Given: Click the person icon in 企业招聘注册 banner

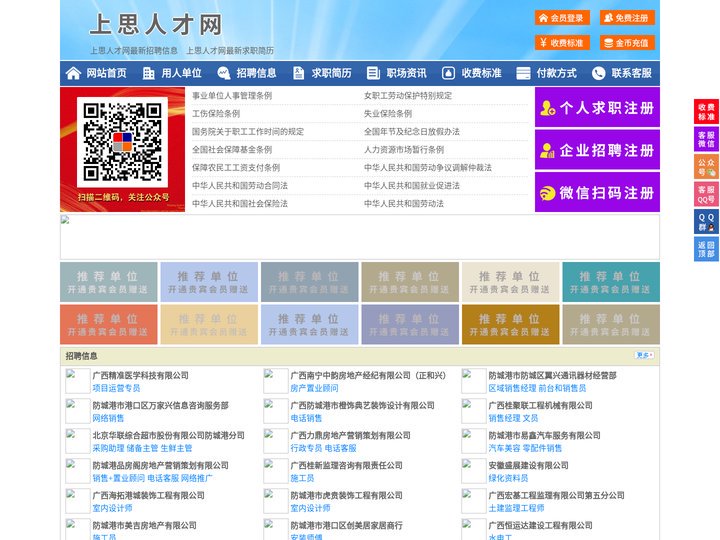Looking at the screenshot, I should (x=547, y=150).
